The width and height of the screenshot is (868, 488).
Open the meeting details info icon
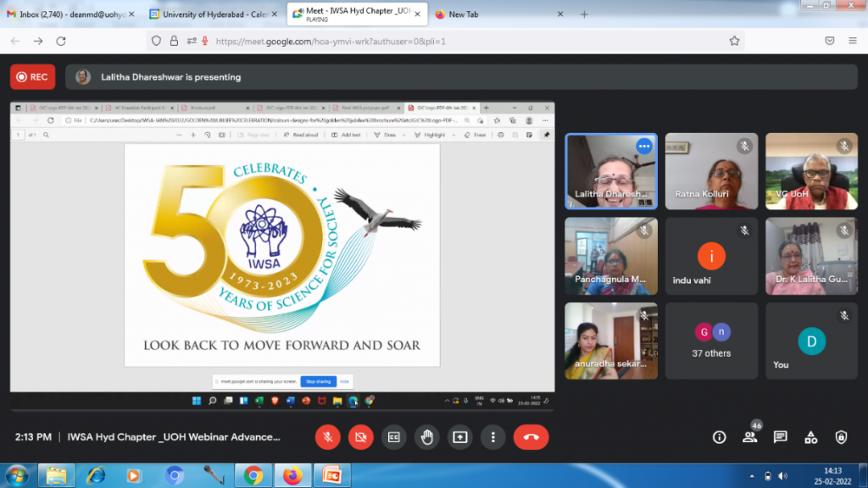[719, 437]
